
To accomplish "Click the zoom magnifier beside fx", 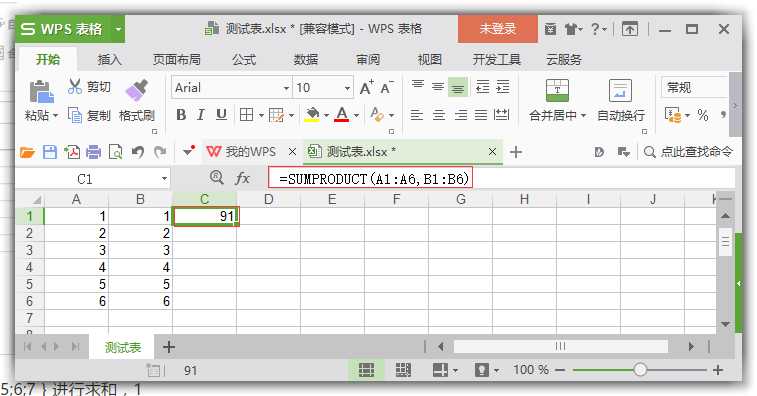I will coord(217,178).
